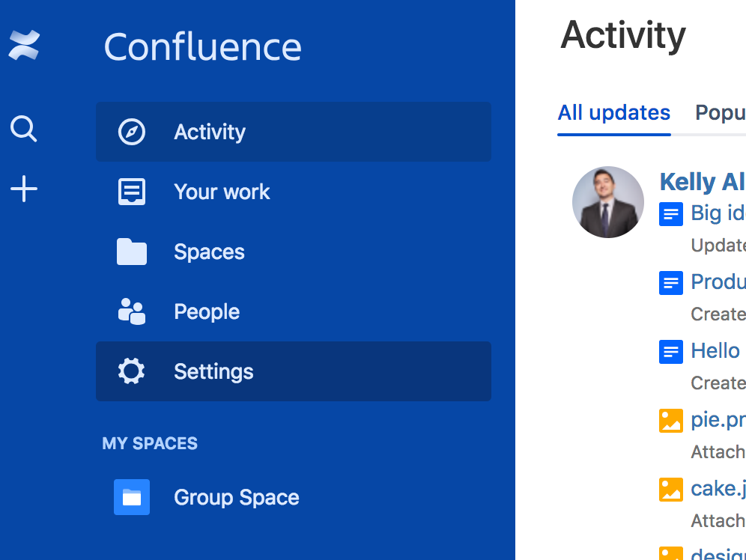Open Activity in the sidebar

tap(294, 132)
